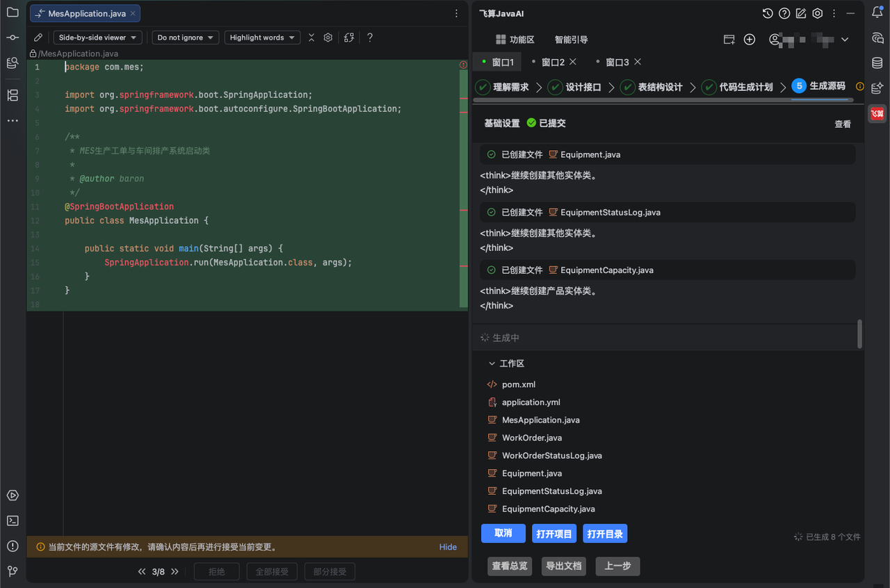Switch to 窗口3 tab
This screenshot has height=588, width=890.
point(617,62)
